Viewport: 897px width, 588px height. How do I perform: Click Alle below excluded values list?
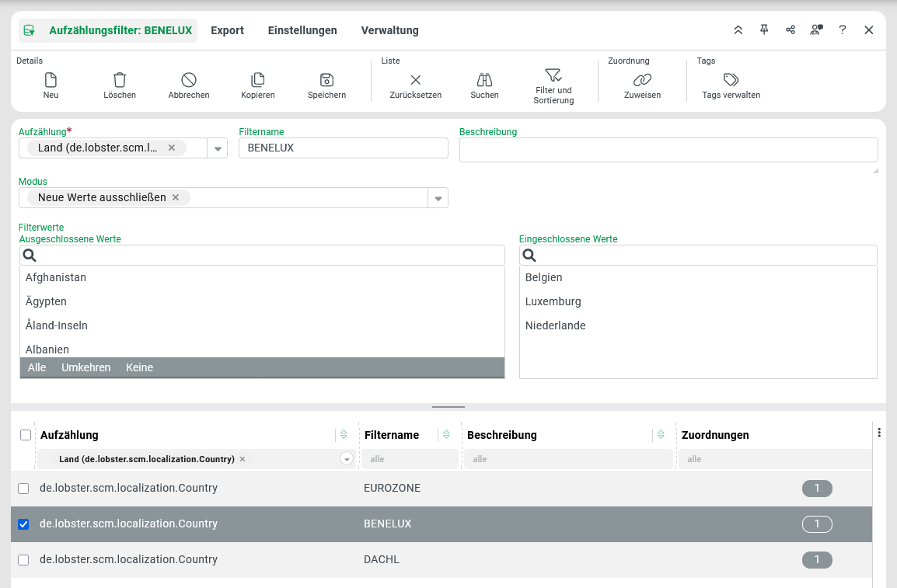pyautogui.click(x=37, y=367)
